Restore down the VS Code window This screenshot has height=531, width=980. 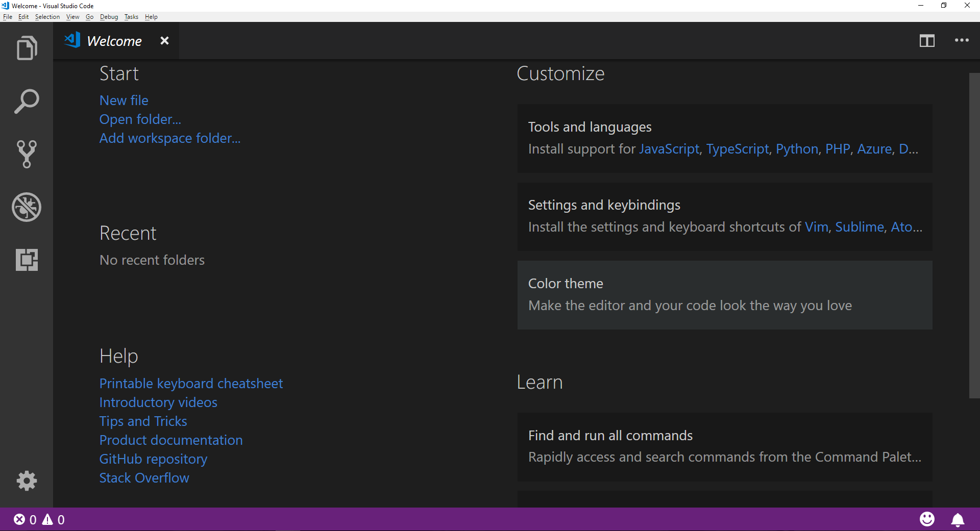pos(944,6)
